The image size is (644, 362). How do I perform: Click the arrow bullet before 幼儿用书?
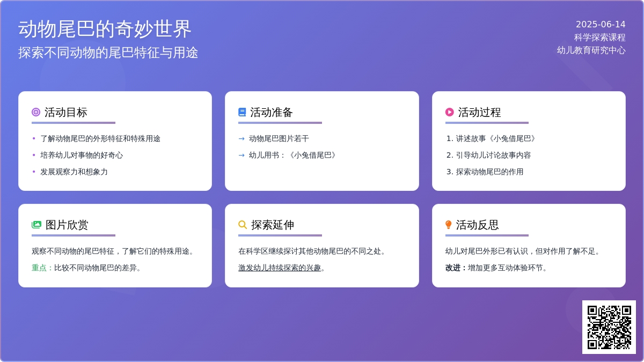pyautogui.click(x=241, y=155)
